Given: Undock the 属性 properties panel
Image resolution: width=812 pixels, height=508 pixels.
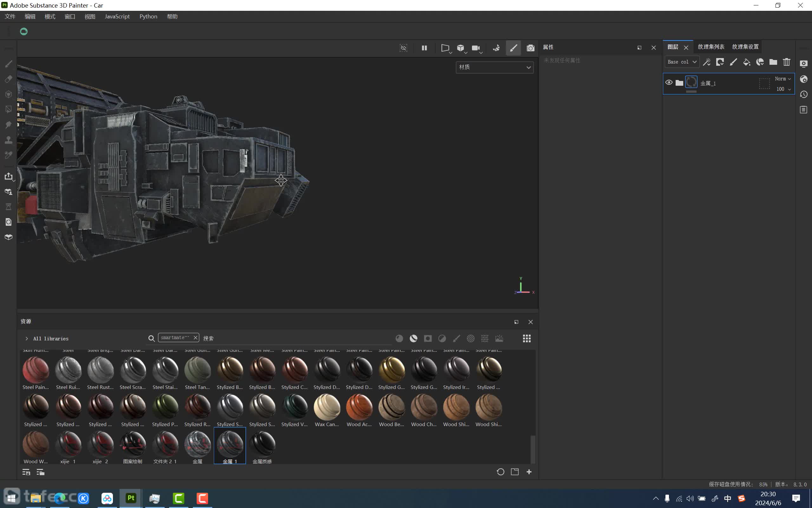Looking at the screenshot, I should click(639, 48).
